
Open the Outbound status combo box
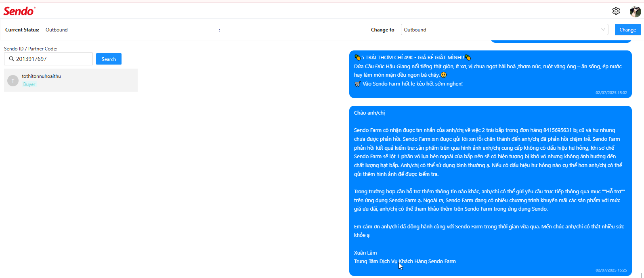pyautogui.click(x=504, y=29)
